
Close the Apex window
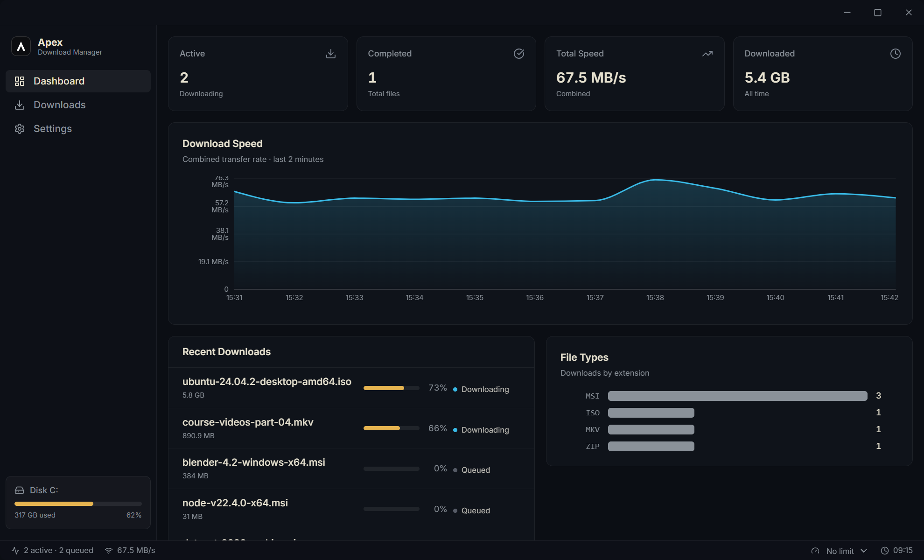(909, 13)
